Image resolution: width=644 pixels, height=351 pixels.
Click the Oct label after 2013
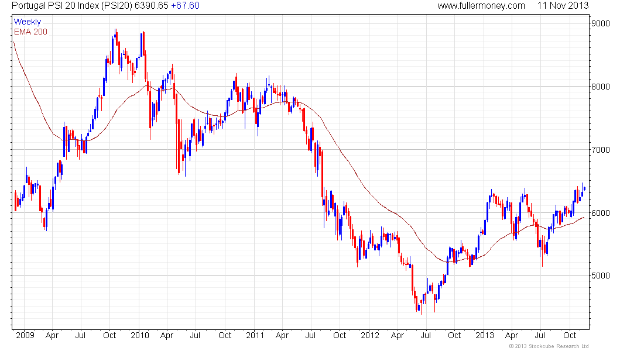click(x=569, y=335)
